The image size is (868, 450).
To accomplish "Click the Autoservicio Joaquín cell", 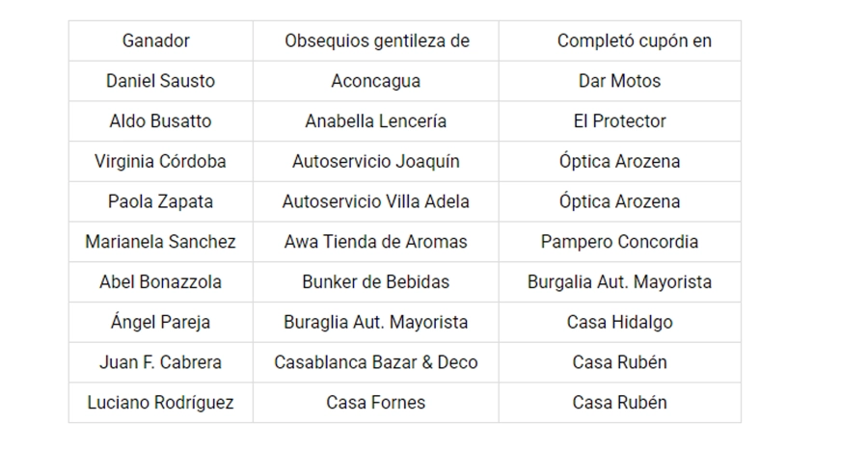I will (375, 162).
